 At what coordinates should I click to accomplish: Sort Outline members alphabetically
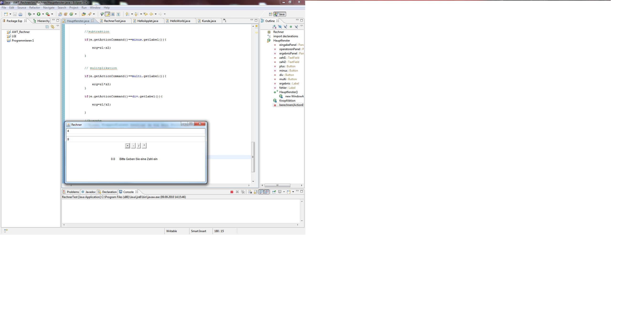tap(274, 26)
